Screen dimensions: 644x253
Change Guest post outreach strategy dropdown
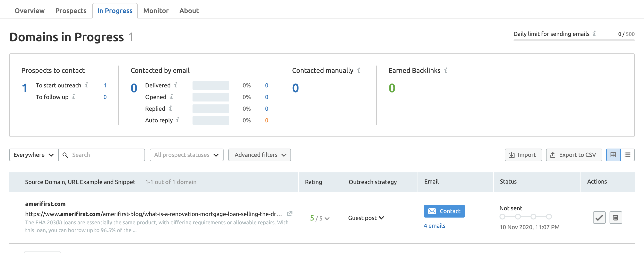point(366,218)
